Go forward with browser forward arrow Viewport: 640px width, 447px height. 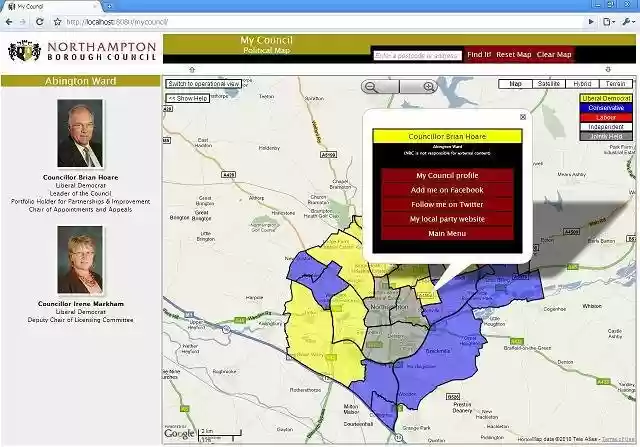pos(23,22)
